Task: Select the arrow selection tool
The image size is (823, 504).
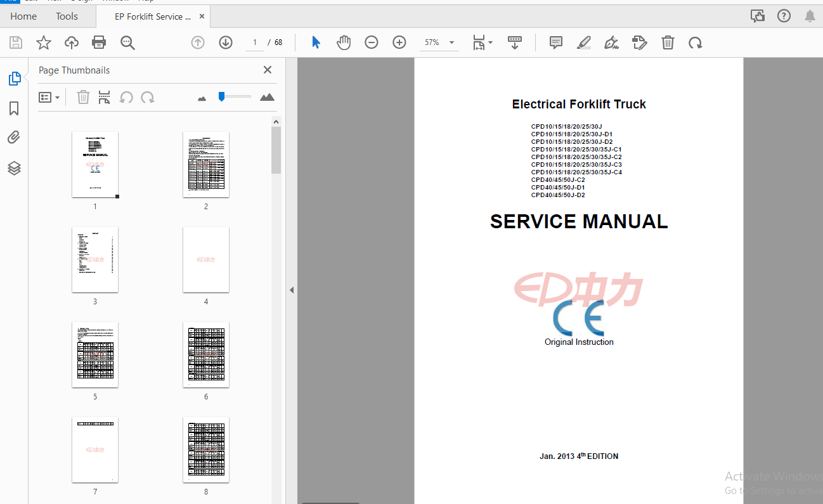Action: 316,42
